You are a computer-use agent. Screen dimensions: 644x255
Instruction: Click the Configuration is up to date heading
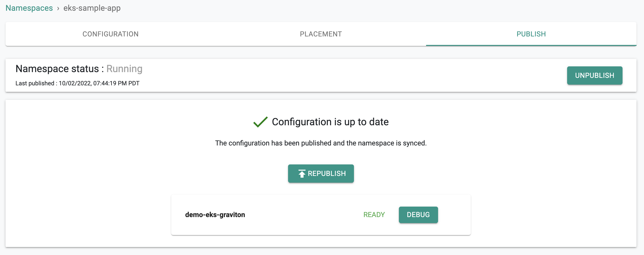click(x=330, y=122)
